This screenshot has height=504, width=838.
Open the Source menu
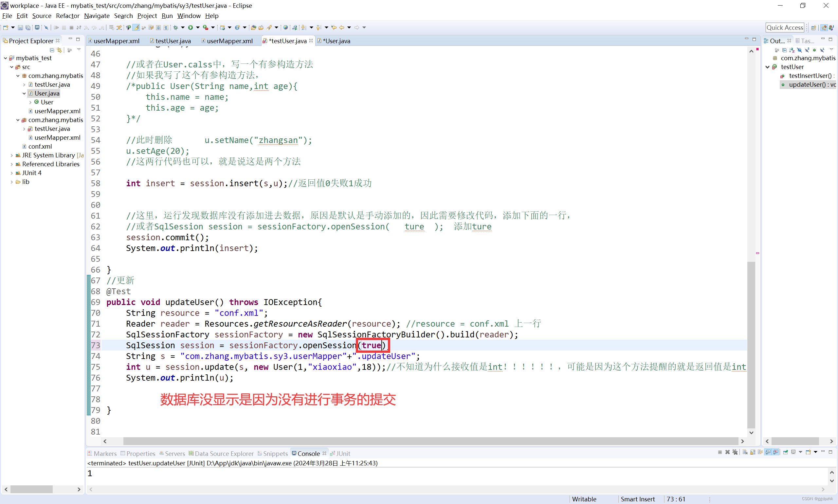[x=42, y=16]
